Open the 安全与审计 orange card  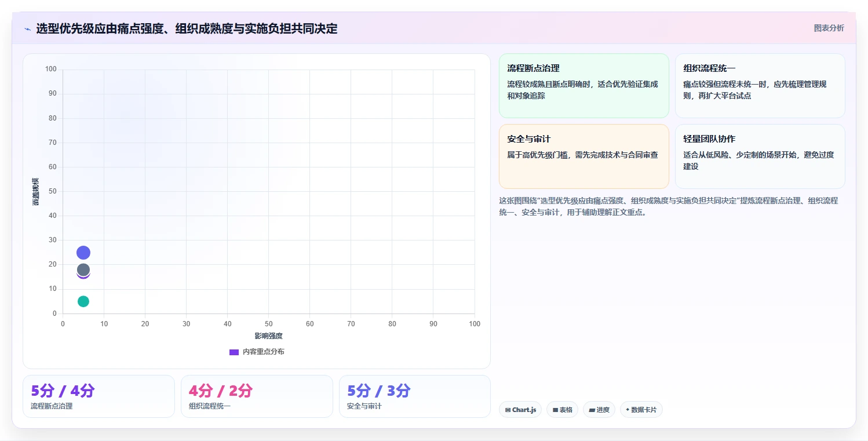point(584,156)
